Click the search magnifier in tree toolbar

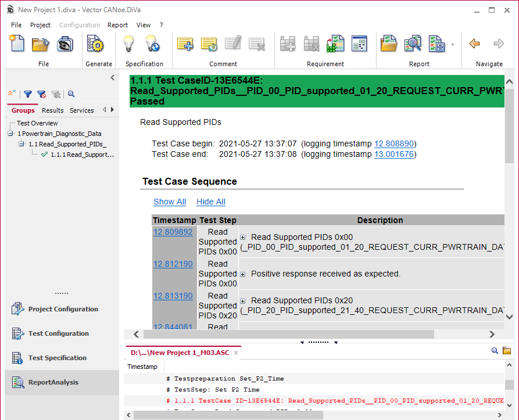pyautogui.click(x=71, y=94)
